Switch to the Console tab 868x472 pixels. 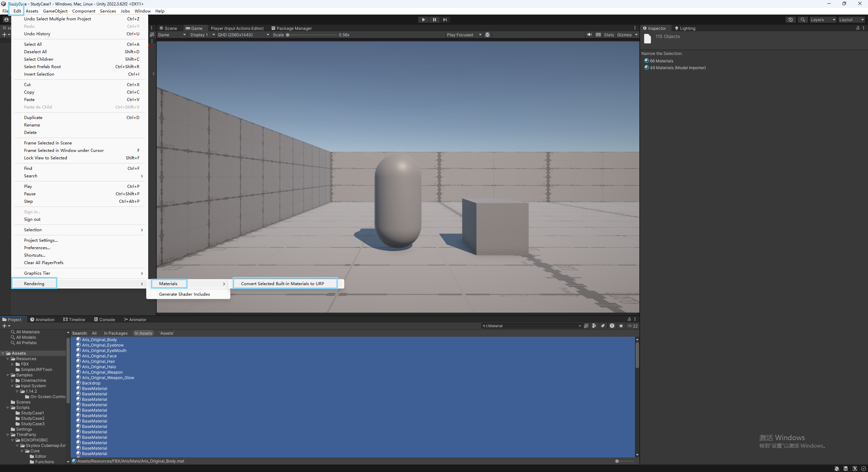tap(104, 319)
